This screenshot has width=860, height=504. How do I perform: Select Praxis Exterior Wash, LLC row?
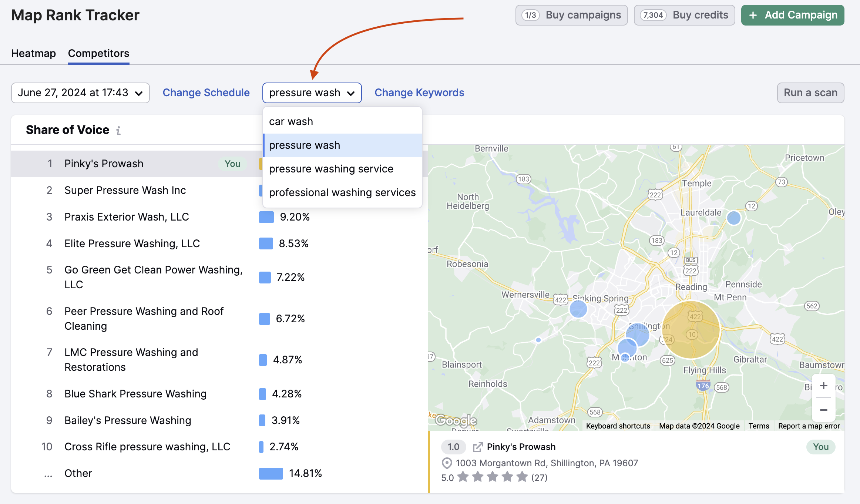coord(219,217)
